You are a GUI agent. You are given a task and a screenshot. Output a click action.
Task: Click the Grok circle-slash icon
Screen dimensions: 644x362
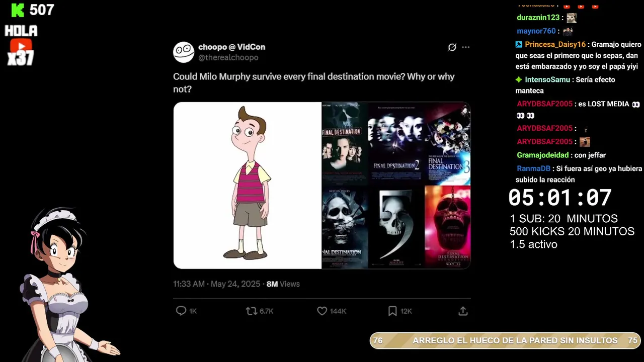tap(452, 47)
